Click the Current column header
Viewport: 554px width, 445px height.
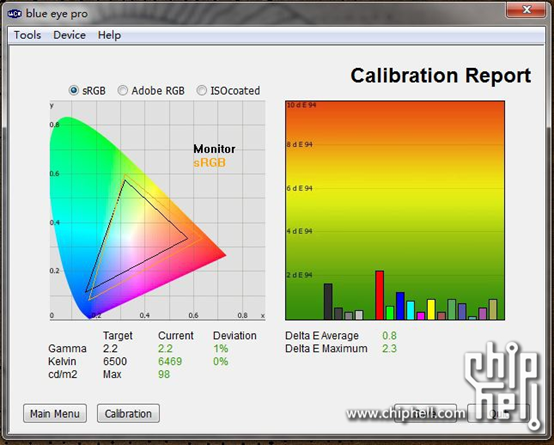click(176, 335)
